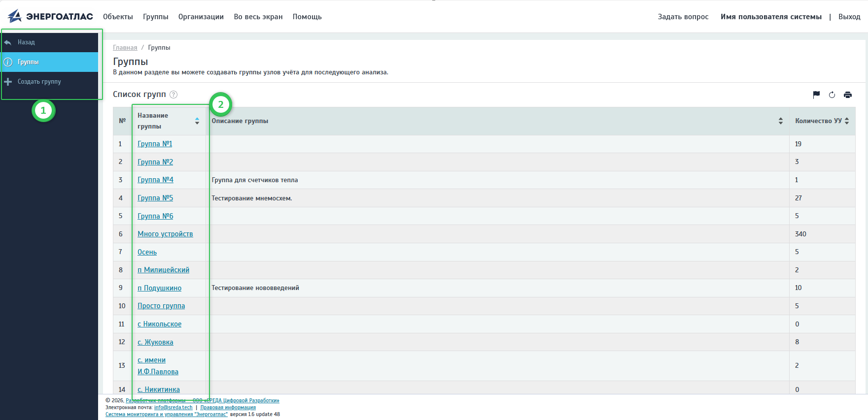Open the Помощь menu

[307, 17]
